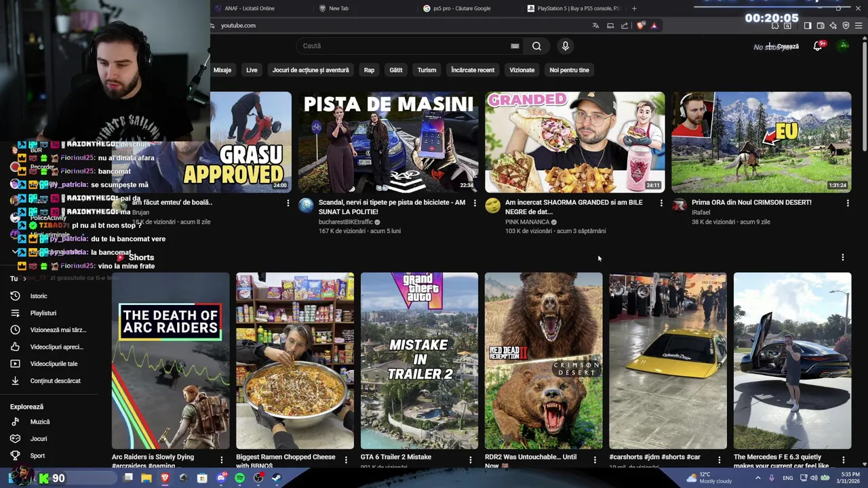Viewport: 868px width, 488px height.
Task: Show hidden system tray icons chevron
Action: [758, 478]
